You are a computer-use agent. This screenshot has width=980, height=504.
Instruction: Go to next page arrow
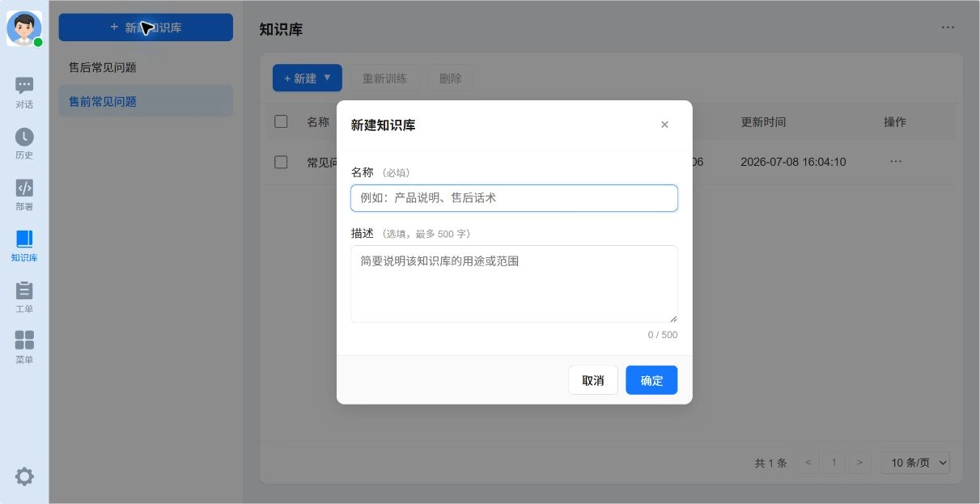coord(859,463)
